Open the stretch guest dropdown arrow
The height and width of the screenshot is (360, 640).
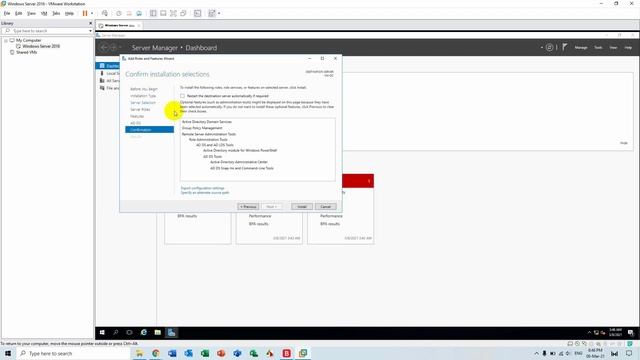pyautogui.click(x=219, y=13)
